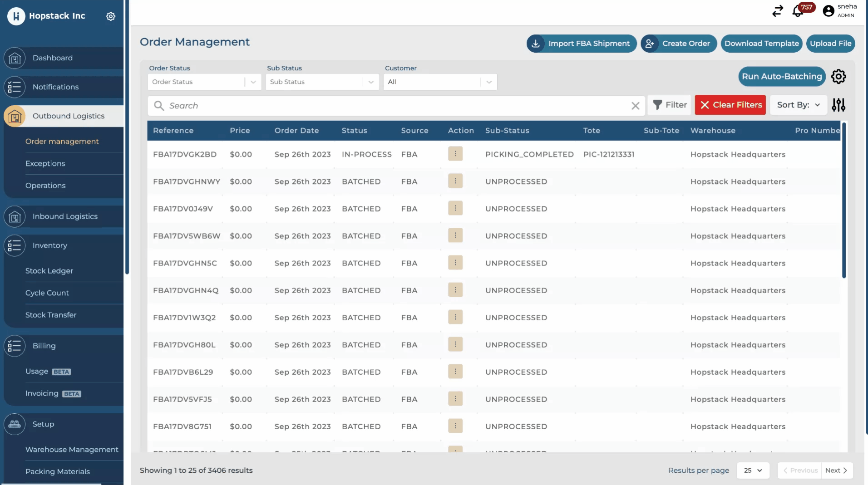Open action menu for order FBA17DVGK2BD
Image resolution: width=868 pixels, height=485 pixels.
click(455, 154)
